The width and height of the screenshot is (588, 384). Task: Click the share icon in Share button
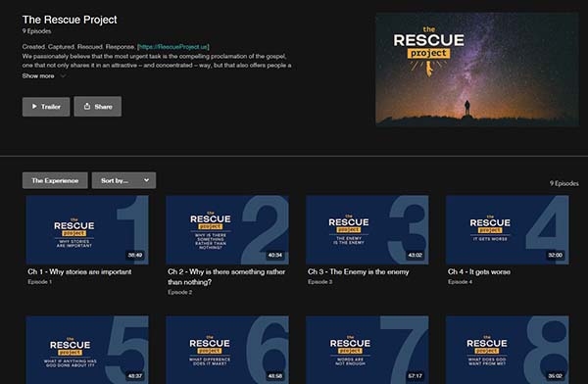87,106
